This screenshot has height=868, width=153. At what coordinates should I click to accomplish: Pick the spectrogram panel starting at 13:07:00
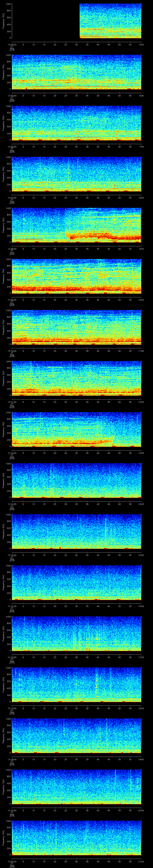77,174
